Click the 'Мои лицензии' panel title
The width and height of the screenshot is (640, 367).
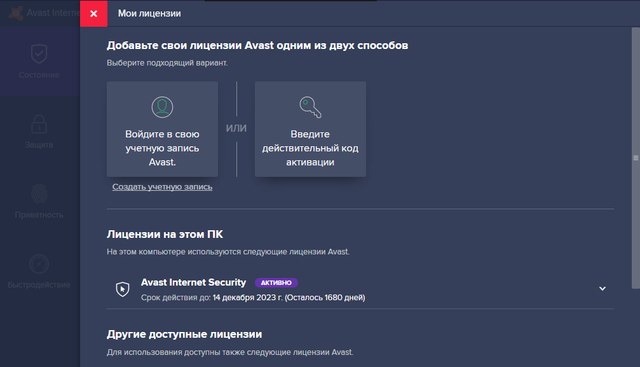(149, 13)
